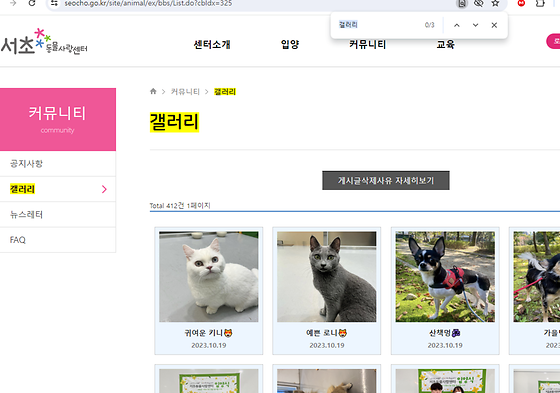Click the date under 예쁜 로니
Viewport: 560px width, 393px height.
click(x=327, y=345)
